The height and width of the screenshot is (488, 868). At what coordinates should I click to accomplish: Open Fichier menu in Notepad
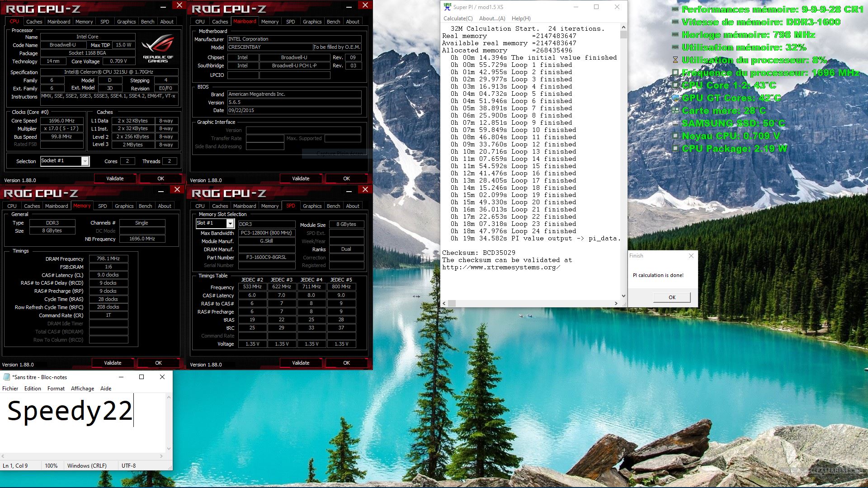click(10, 389)
